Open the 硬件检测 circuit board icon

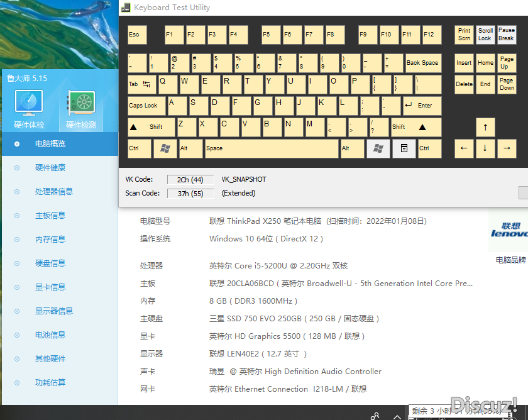coord(81,102)
